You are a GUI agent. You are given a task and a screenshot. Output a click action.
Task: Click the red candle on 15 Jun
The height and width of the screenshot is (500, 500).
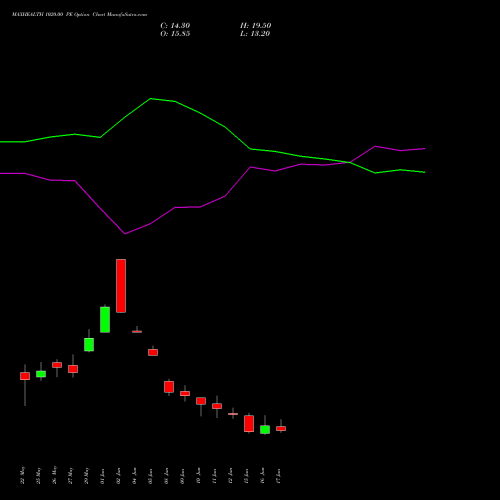(x=249, y=423)
